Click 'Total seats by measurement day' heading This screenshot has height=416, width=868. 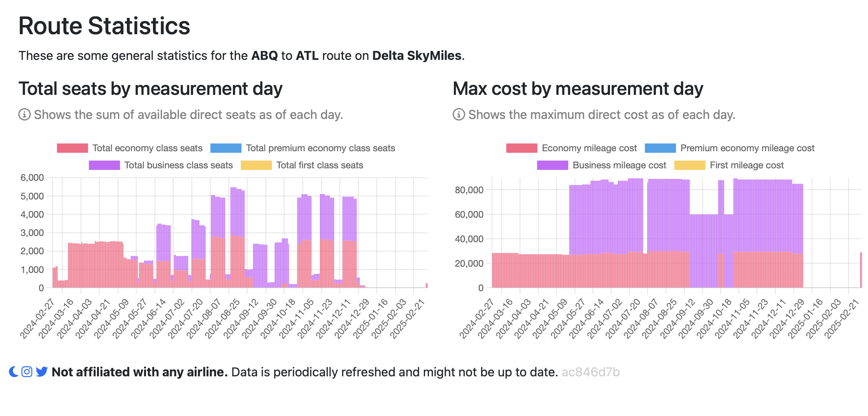[151, 89]
